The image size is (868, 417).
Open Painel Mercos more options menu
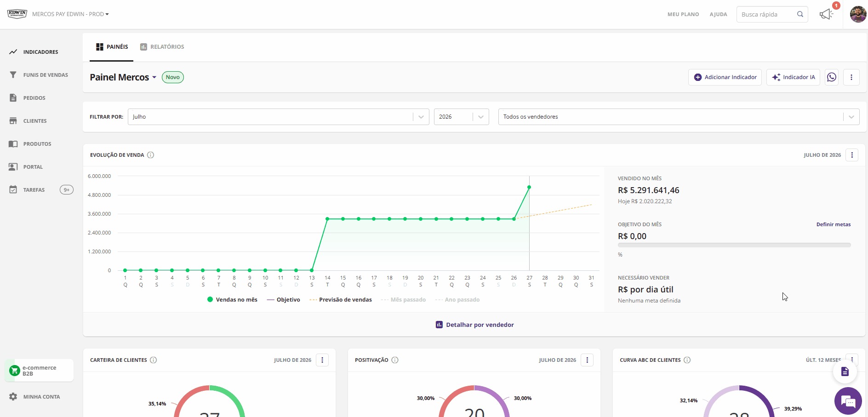[x=851, y=77]
